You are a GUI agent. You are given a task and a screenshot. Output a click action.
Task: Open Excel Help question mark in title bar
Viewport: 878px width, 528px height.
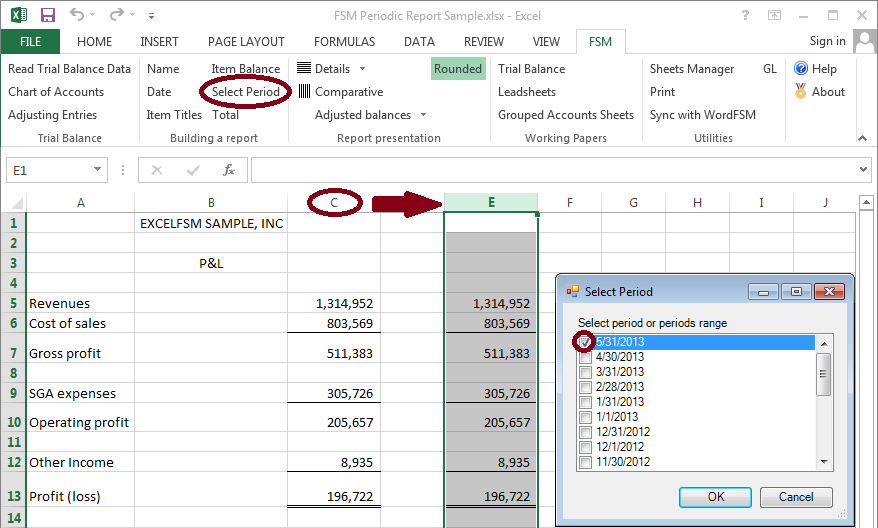pos(745,16)
